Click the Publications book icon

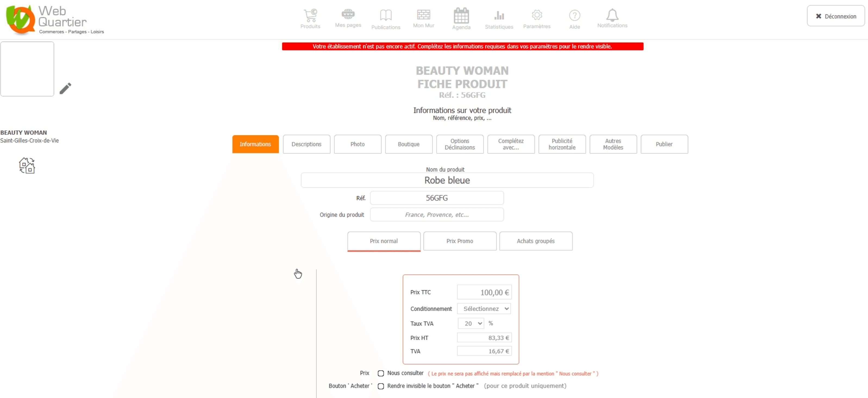386,16
